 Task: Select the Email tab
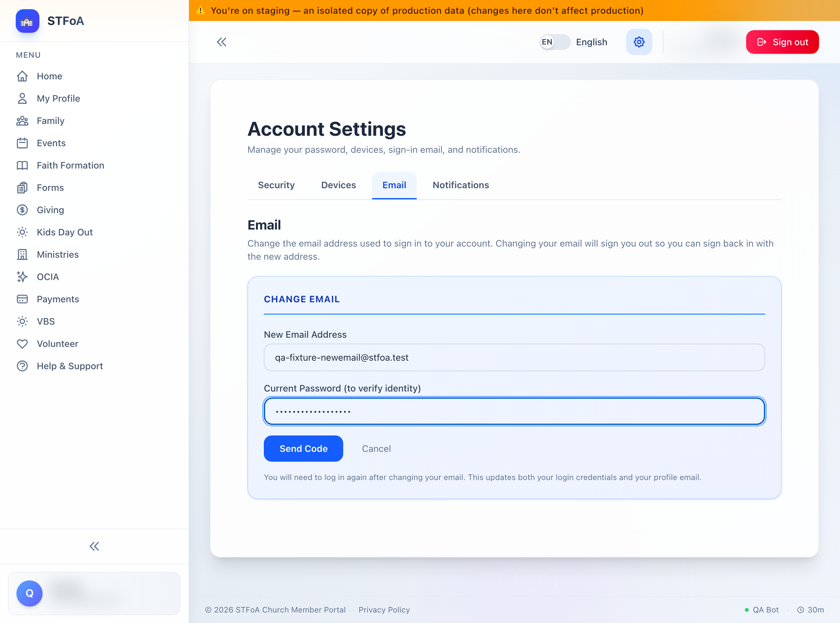pos(394,185)
